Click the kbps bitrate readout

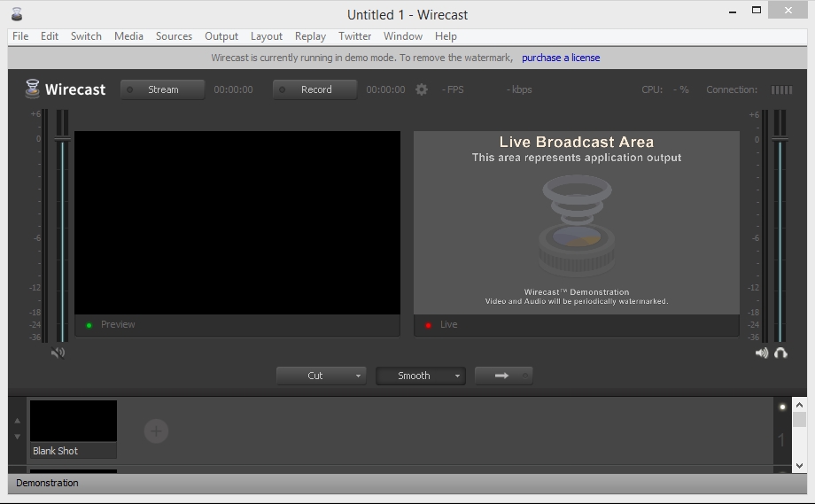pyautogui.click(x=519, y=89)
